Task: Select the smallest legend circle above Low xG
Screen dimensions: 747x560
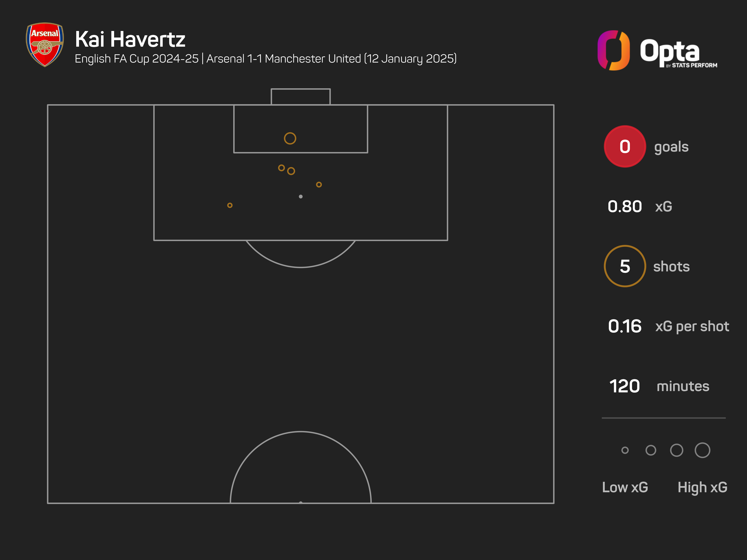Action: coord(625,450)
